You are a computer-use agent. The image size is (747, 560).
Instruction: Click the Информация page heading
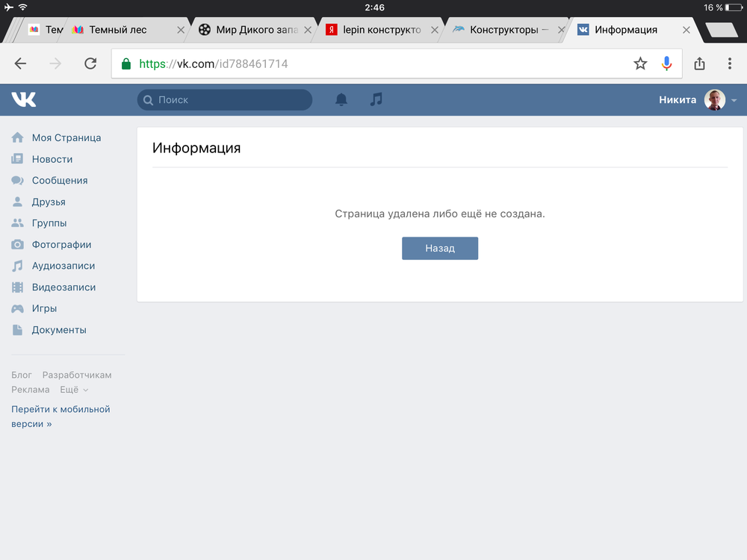196,148
